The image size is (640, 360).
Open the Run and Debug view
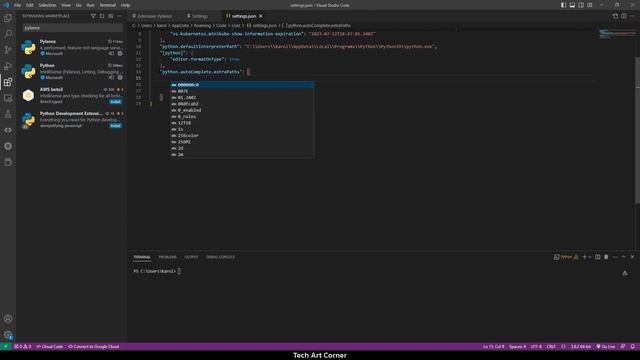click(x=8, y=66)
